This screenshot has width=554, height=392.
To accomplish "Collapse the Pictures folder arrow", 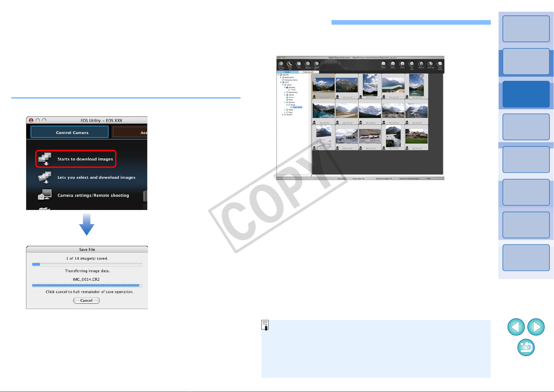I will [x=285, y=102].
